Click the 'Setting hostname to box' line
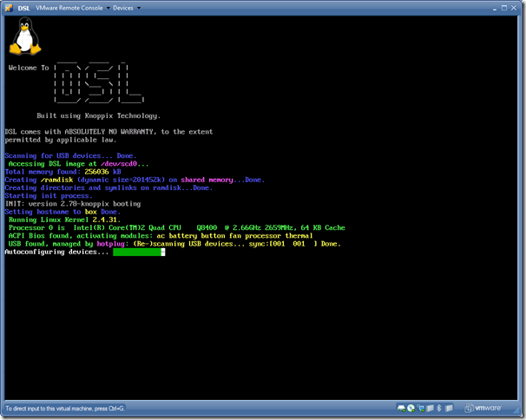Viewport: 526px width, 420px height. point(62,212)
